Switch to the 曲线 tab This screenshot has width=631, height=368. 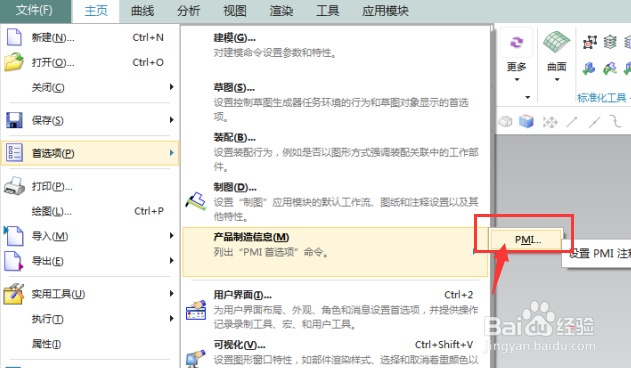pyautogui.click(x=142, y=11)
